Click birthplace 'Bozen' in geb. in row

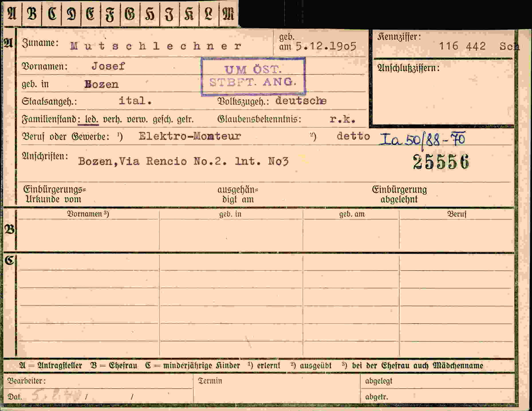pos(101,84)
